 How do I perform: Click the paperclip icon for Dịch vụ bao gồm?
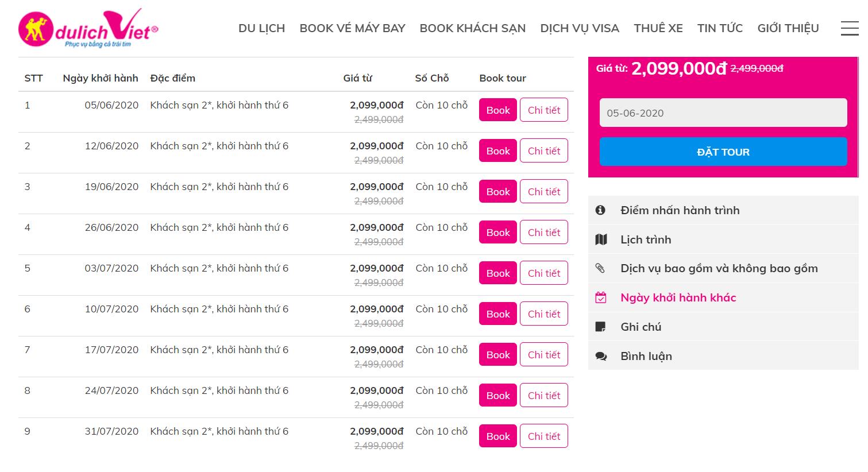tap(600, 268)
